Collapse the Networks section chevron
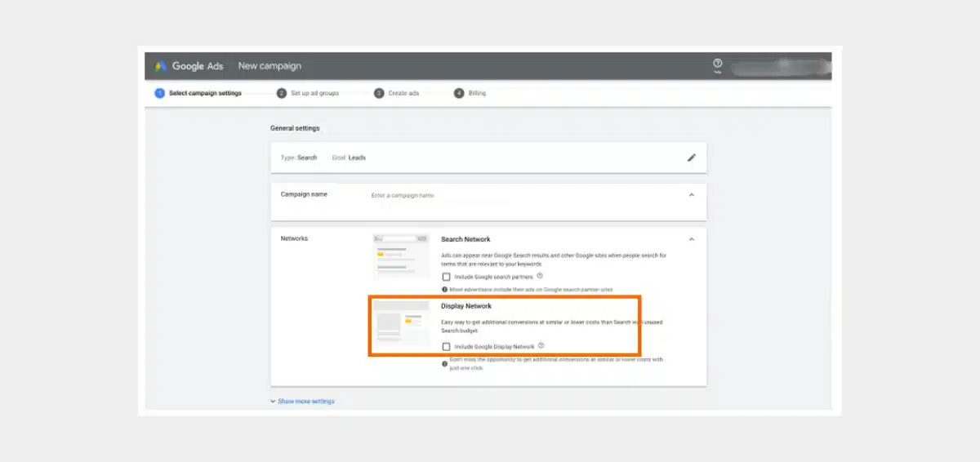The image size is (980, 462). pyautogui.click(x=692, y=239)
